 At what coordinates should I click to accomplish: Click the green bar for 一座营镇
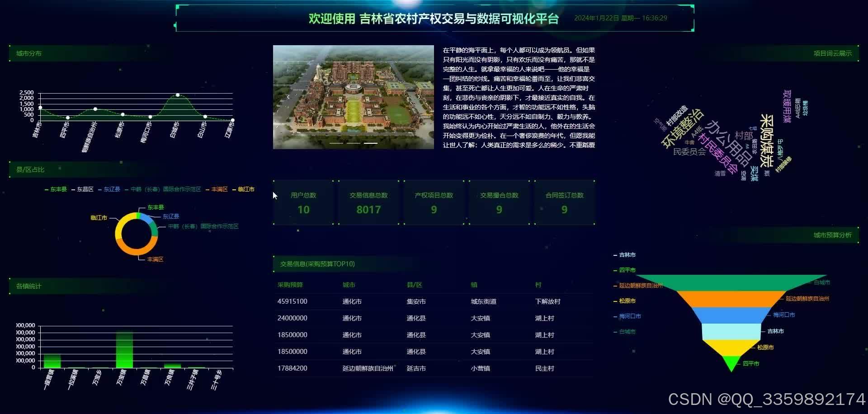pyautogui.click(x=52, y=361)
